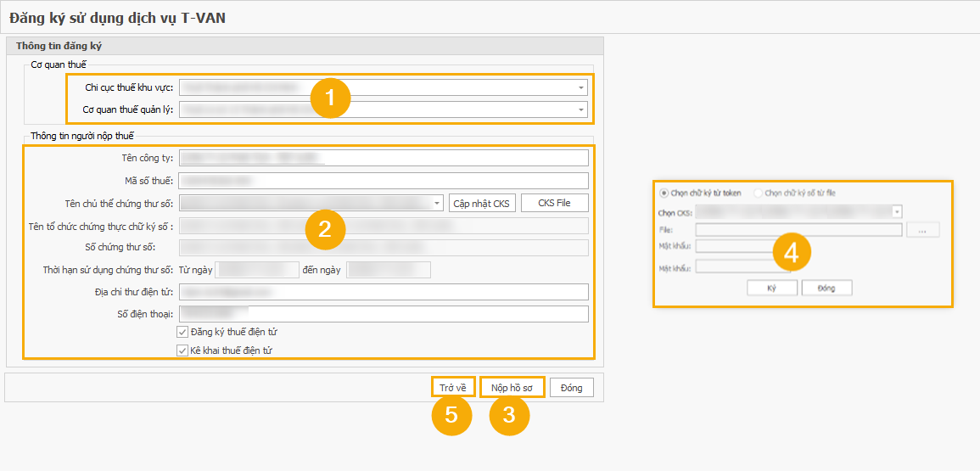The width and height of the screenshot is (980, 471).
Task: Click Đóng button beside Nộp hồ sơ
Action: [x=572, y=388]
